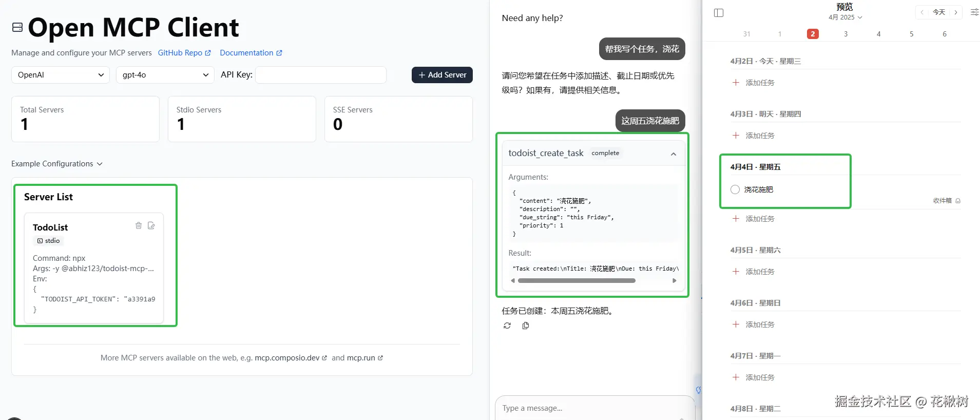
Task: Open the gpt-4o model dropdown
Action: click(x=165, y=75)
